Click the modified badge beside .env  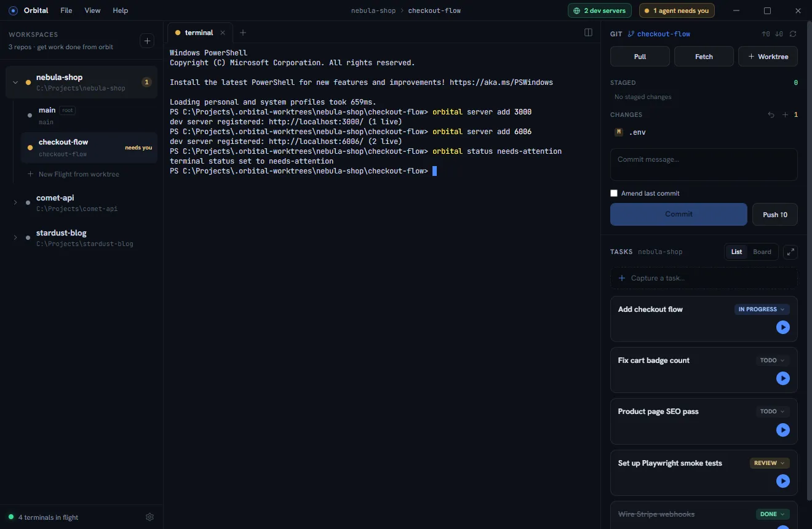click(619, 132)
